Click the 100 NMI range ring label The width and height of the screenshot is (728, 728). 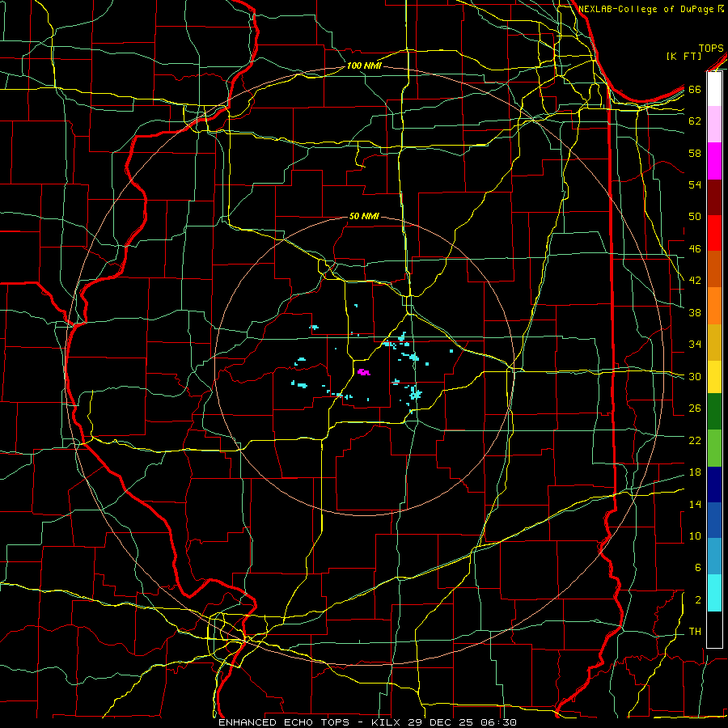364,66
